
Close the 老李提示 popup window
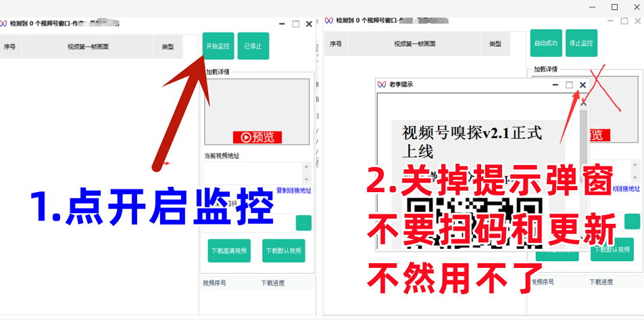[x=583, y=85]
